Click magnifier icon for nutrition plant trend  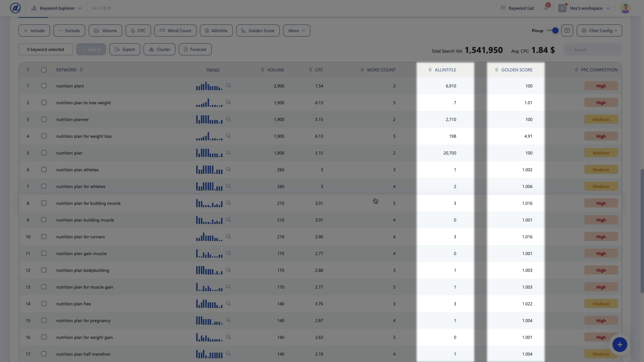228,86
